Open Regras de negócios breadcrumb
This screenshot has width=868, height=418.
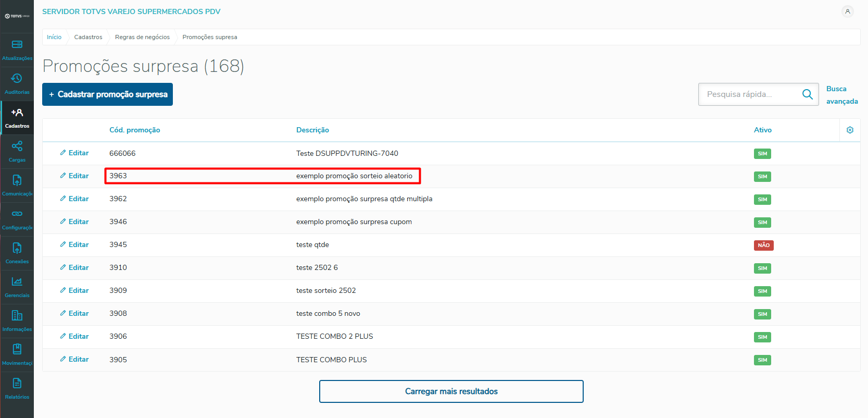click(x=142, y=37)
